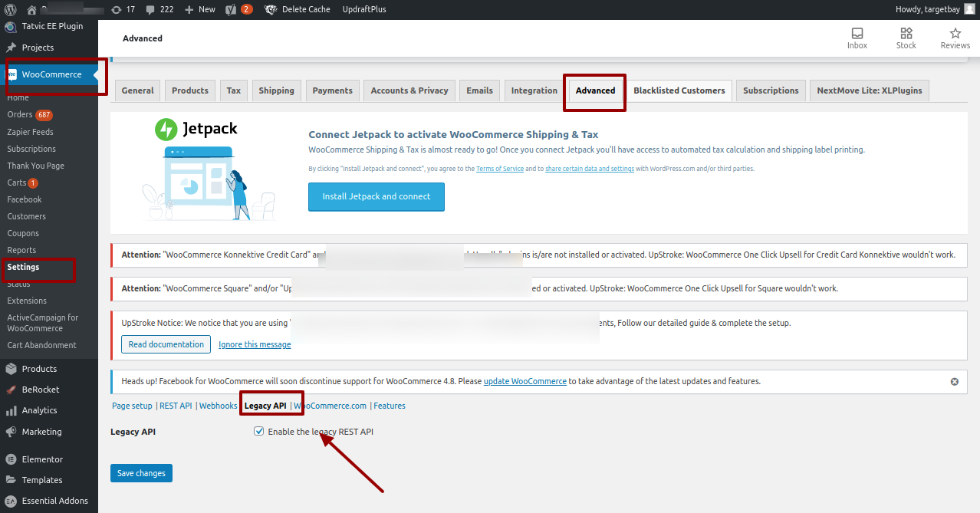The image size is (980, 513).
Task: Click the Save changes button
Action: [141, 473]
